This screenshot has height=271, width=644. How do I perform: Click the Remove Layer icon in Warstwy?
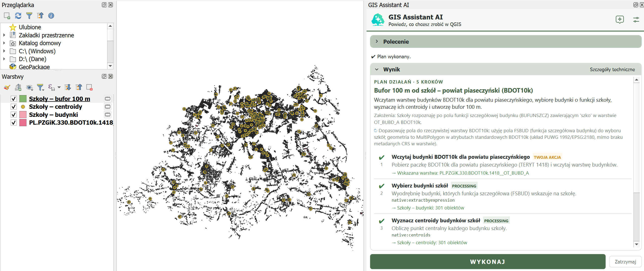89,87
